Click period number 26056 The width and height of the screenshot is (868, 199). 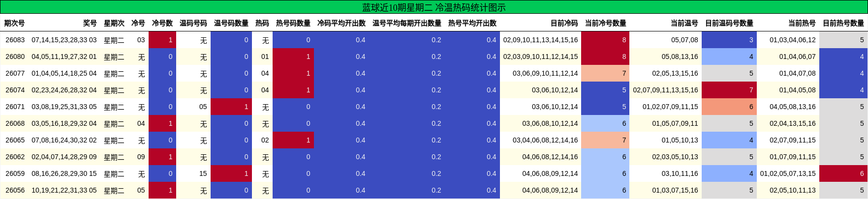click(15, 190)
